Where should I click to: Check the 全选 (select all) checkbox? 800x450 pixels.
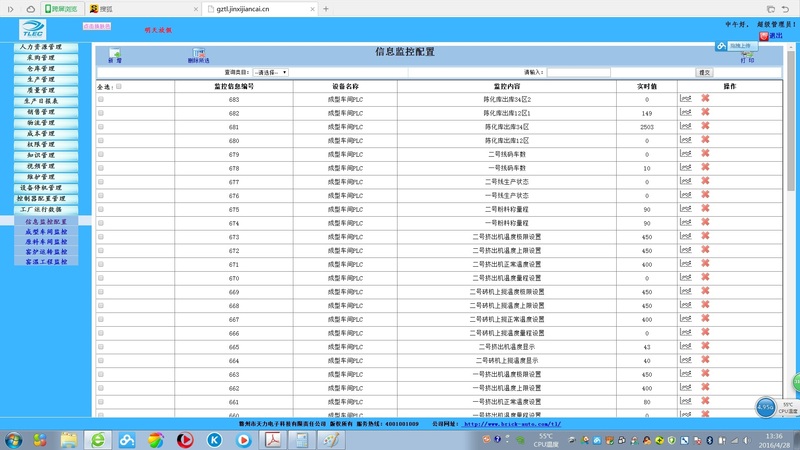click(x=119, y=87)
